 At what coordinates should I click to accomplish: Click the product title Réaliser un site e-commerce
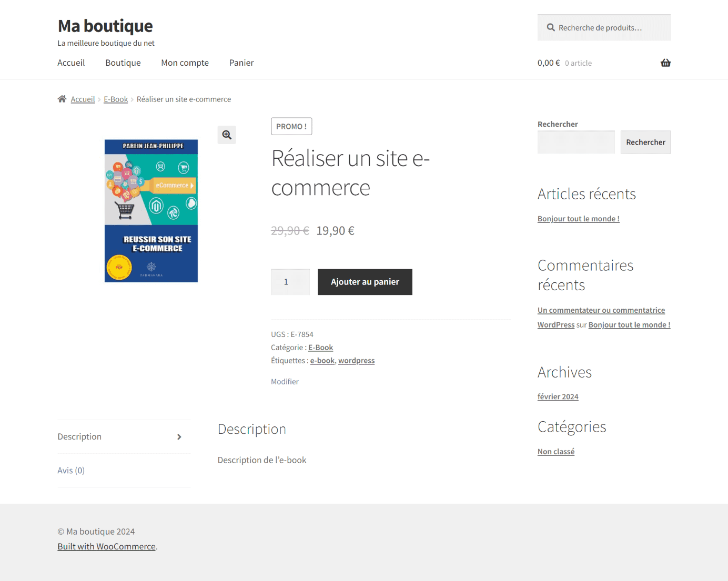(350, 173)
